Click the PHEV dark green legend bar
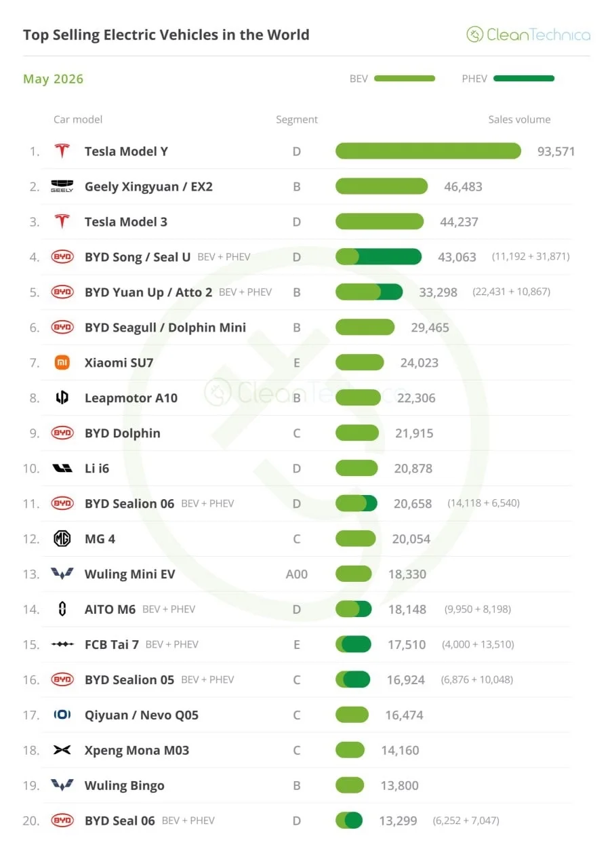The height and width of the screenshot is (868, 612). click(524, 79)
